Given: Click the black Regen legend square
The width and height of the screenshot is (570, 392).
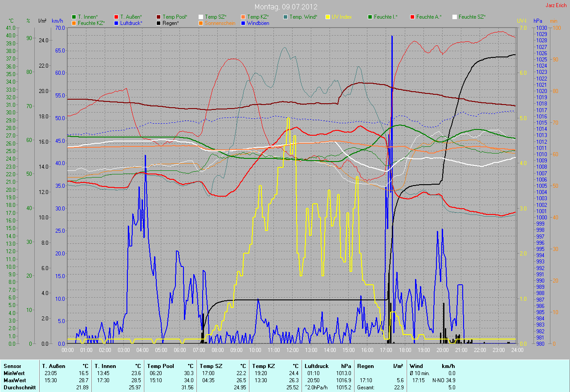Looking at the screenshot, I should (x=159, y=23).
